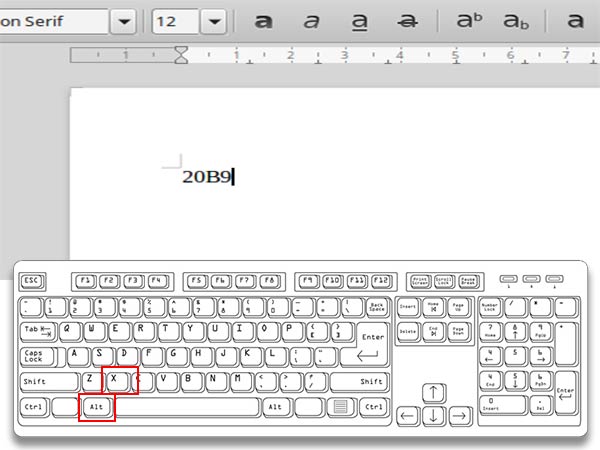Click the partially visible icon after subscript
The height and width of the screenshot is (450, 600).
coord(576,21)
